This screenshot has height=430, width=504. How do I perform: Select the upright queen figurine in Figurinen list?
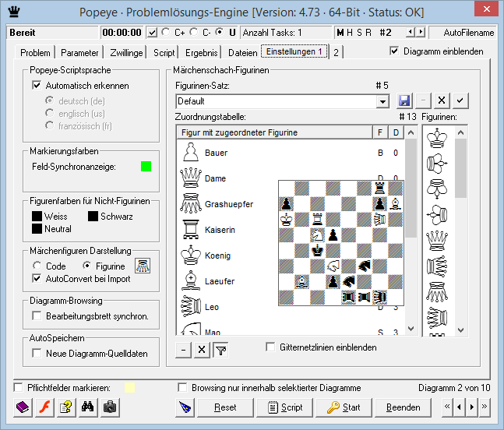coord(437,241)
